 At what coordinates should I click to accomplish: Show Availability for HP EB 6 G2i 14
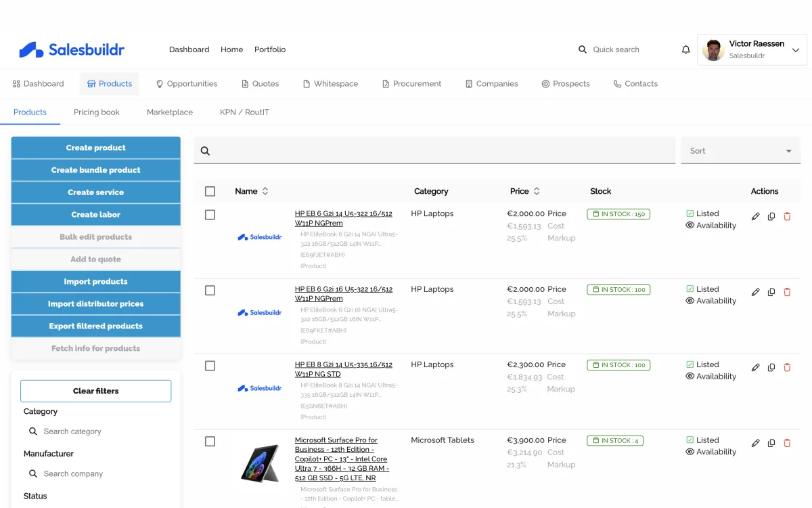pyautogui.click(x=710, y=226)
